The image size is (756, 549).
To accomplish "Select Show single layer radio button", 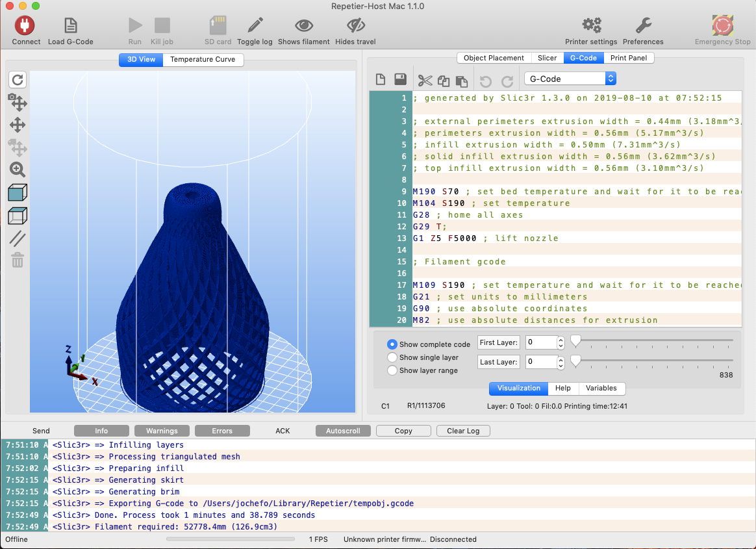I will [392, 357].
